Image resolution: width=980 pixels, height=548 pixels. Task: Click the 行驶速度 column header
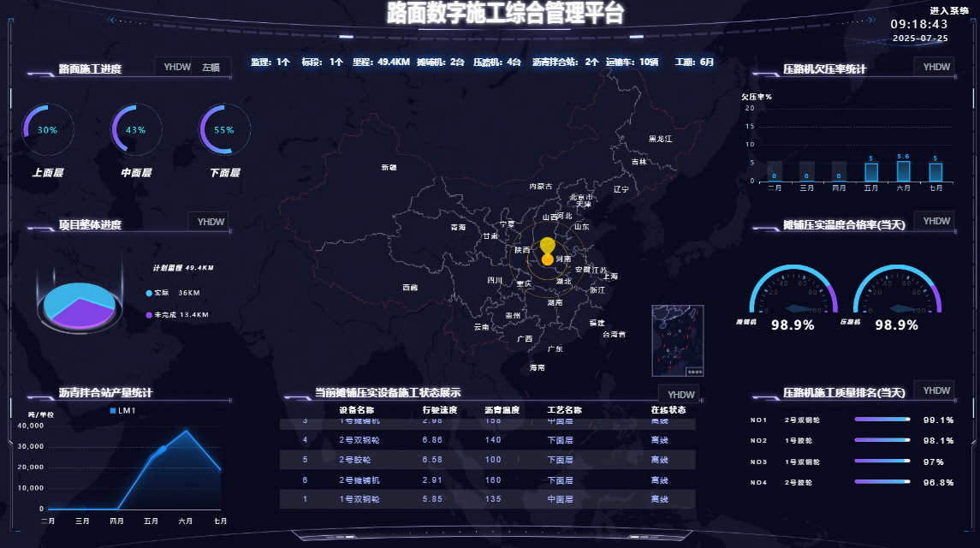(x=439, y=410)
